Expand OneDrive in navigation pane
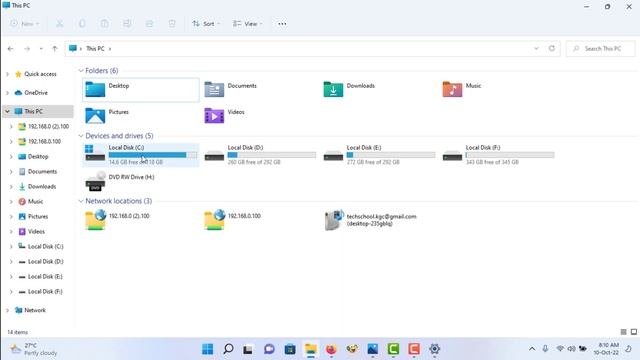 [x=7, y=93]
